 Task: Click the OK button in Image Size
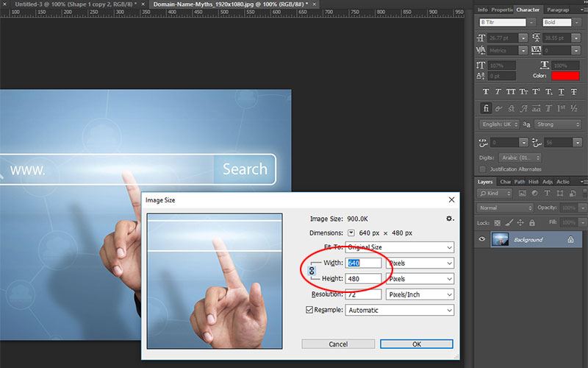417,344
